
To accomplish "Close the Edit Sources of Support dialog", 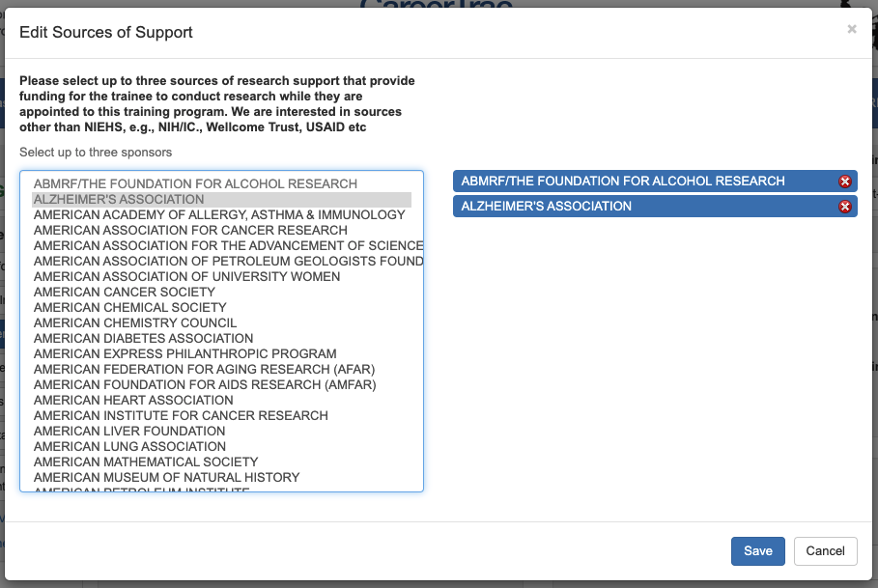I will (852, 29).
